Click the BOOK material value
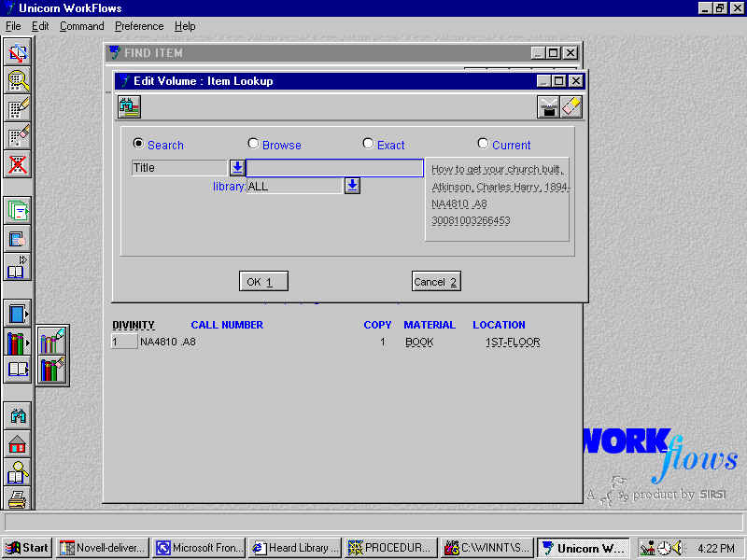The image size is (747, 560). coord(419,342)
